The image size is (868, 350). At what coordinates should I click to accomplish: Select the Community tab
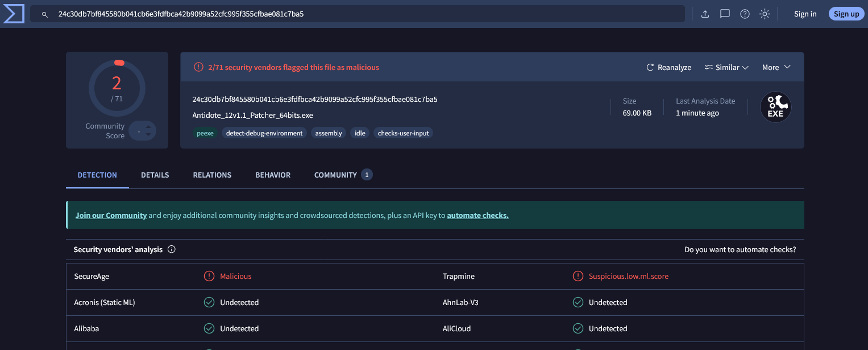pos(335,175)
